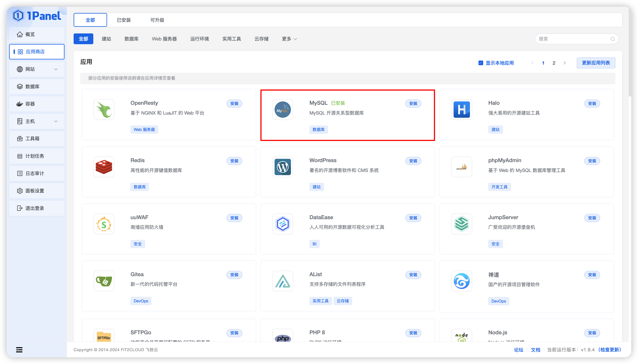This screenshot has width=638, height=364.
Task: Select the top 全部 tab
Action: click(90, 20)
